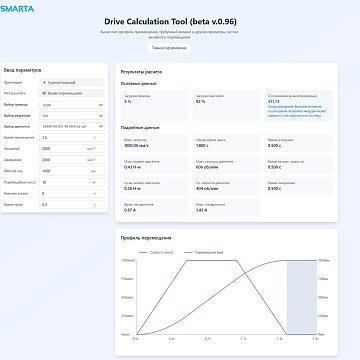Click the shaded pause region in the chart
The height and width of the screenshot is (360, 360).
click(x=302, y=297)
